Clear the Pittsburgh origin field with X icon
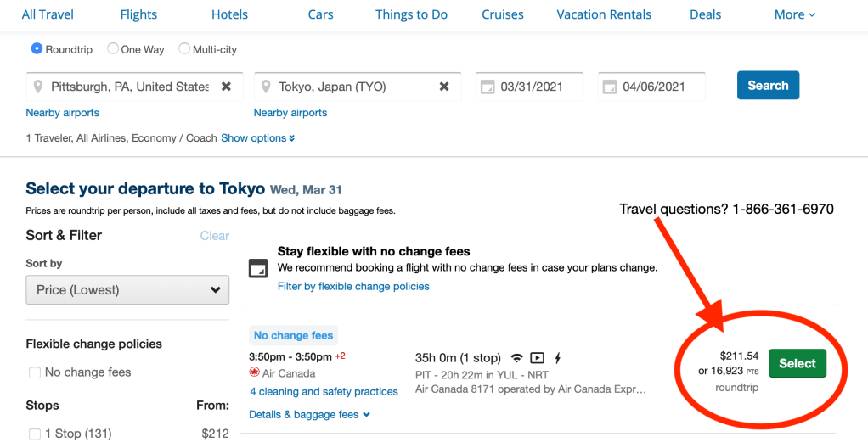 click(226, 87)
